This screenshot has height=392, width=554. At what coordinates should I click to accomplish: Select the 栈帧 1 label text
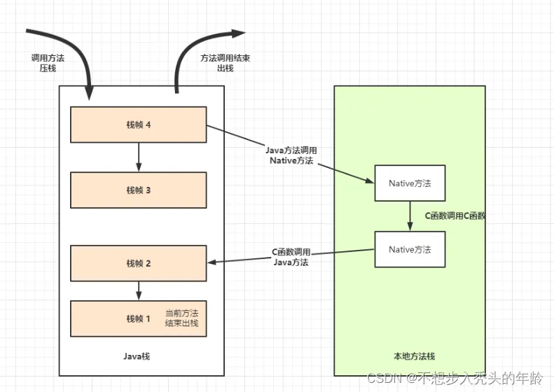(x=139, y=318)
